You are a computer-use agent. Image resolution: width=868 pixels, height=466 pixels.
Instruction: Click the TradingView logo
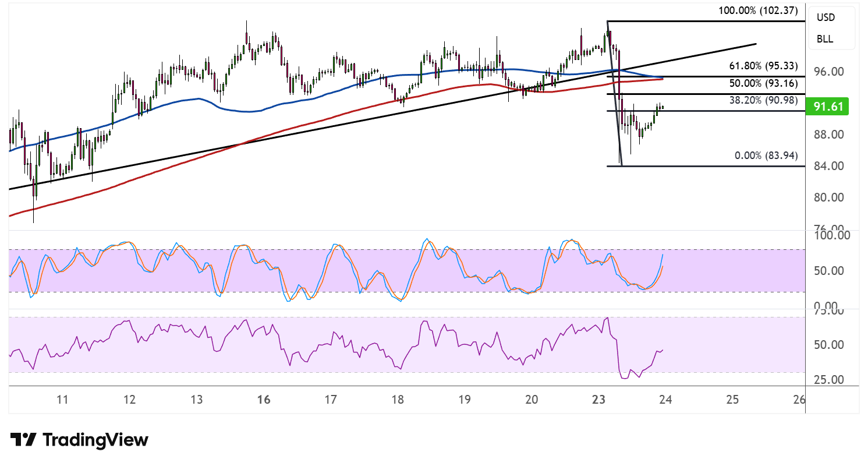(79, 440)
